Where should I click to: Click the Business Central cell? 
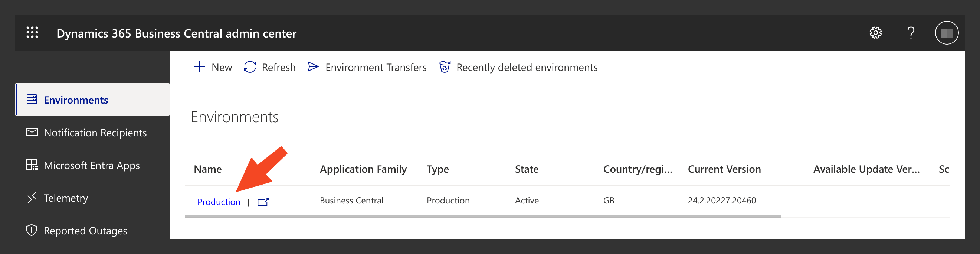click(x=351, y=200)
